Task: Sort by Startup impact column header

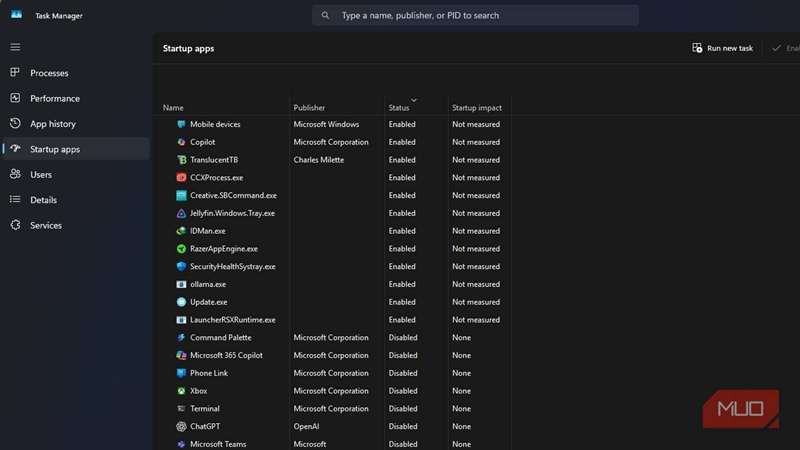Action: click(476, 108)
